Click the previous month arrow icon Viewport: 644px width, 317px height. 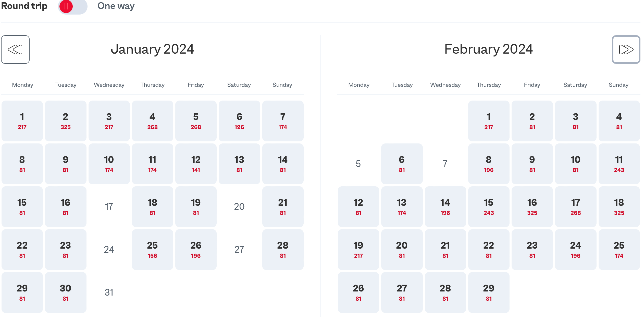pos(15,50)
